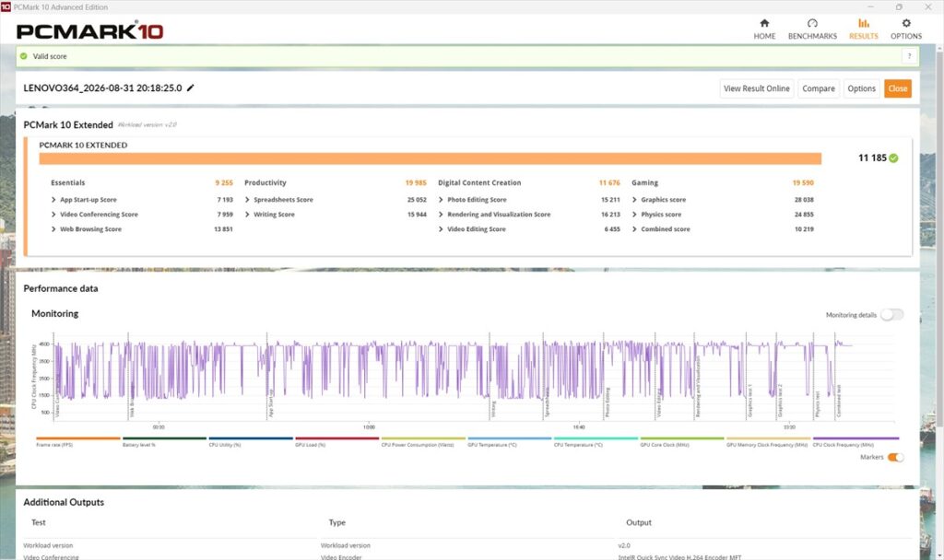Click the question mark help icon
944x560 pixels.
click(909, 56)
